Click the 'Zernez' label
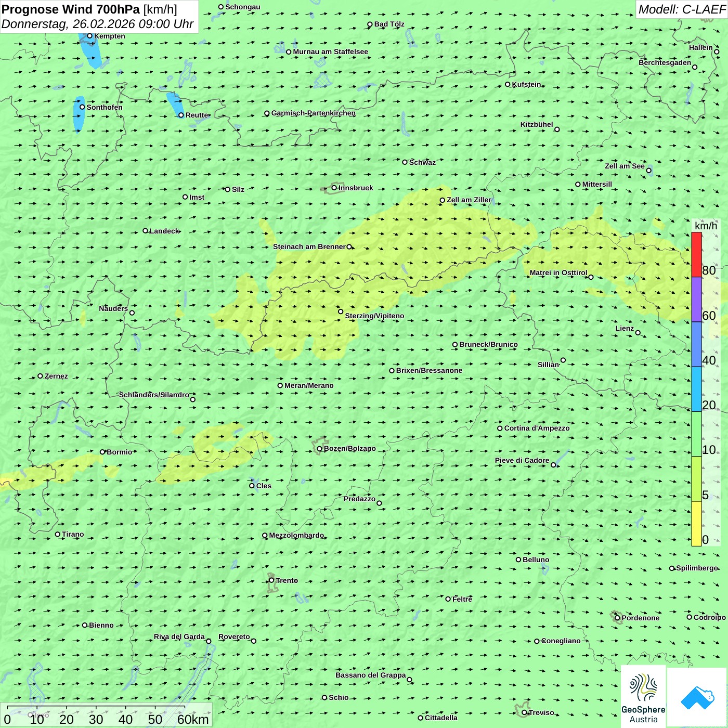This screenshot has height=728, width=728. (x=56, y=376)
